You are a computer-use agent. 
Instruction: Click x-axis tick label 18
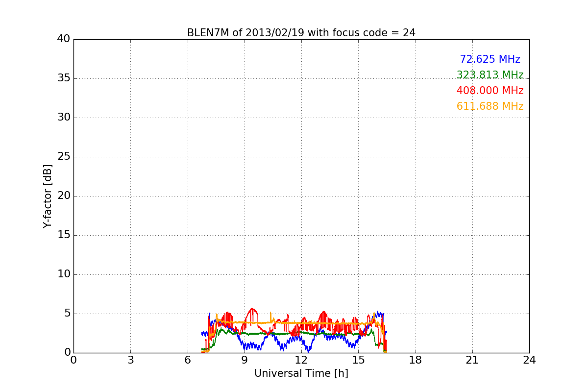point(416,360)
